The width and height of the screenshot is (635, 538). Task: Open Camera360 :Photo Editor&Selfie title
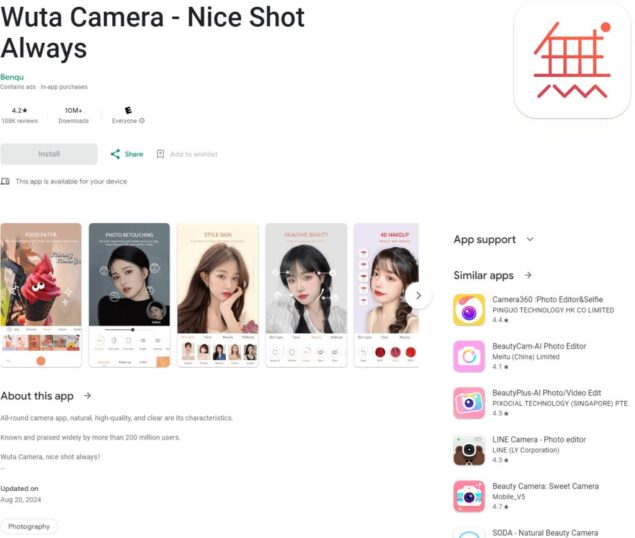(548, 299)
